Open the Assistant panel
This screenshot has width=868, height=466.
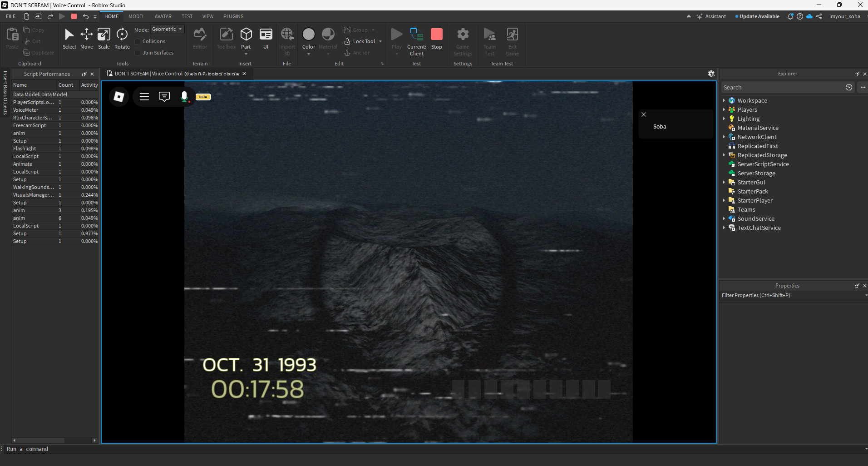711,16
